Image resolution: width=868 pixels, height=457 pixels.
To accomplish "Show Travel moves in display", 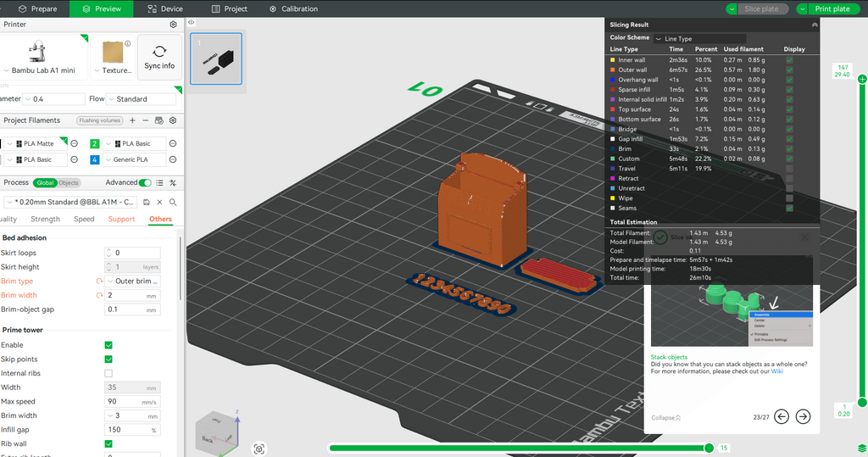I will coord(789,169).
